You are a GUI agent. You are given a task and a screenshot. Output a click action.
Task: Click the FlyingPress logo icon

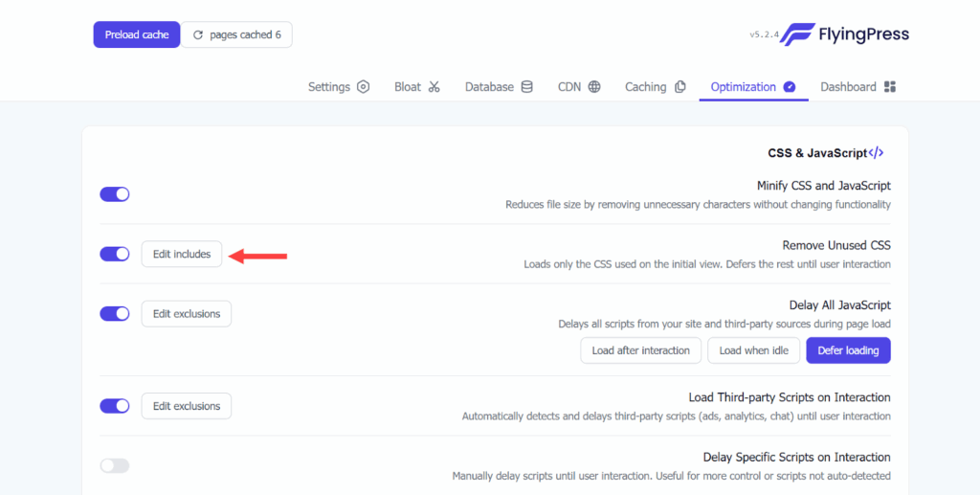796,34
